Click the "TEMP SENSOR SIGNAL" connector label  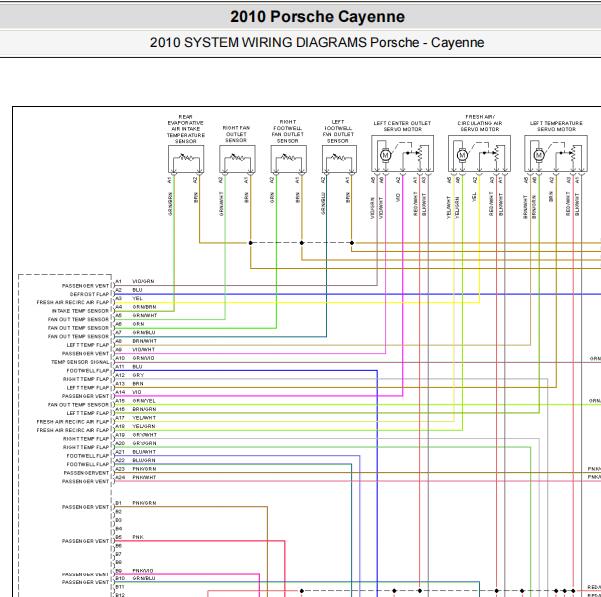click(80, 362)
